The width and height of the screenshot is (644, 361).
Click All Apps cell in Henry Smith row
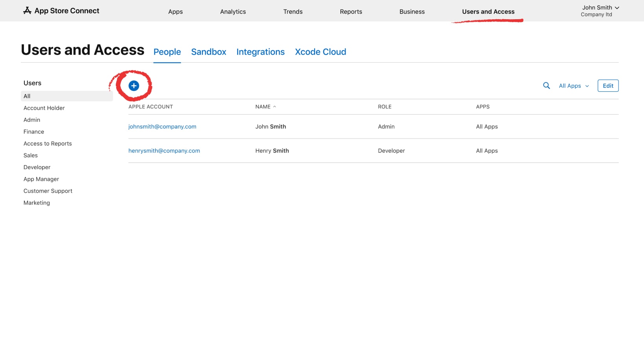click(x=487, y=151)
